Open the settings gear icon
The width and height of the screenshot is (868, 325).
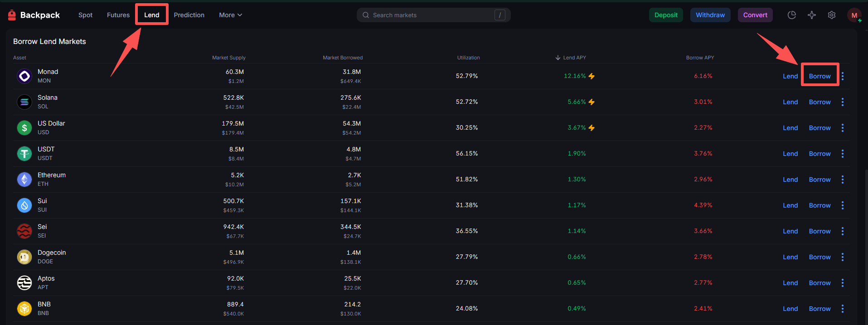[x=832, y=15]
